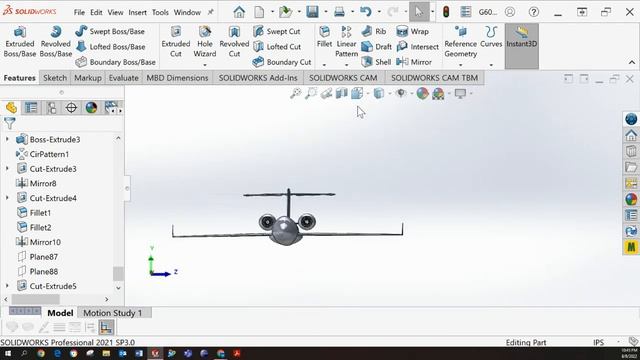This screenshot has height=360, width=640.
Task: Open the Hole Wizard tool
Action: click(x=204, y=42)
